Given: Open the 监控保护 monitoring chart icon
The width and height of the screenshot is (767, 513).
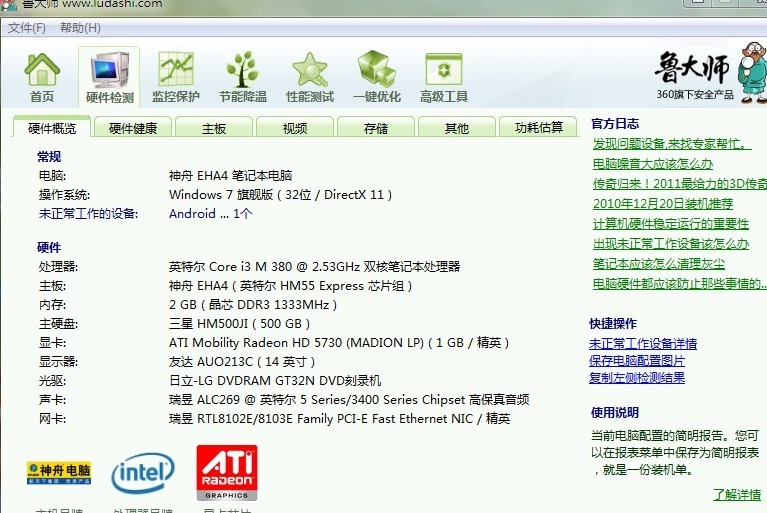Looking at the screenshot, I should pyautogui.click(x=176, y=78).
